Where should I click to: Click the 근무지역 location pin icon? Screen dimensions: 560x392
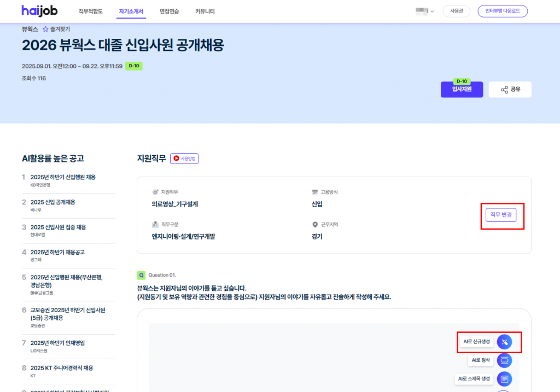[315, 225]
